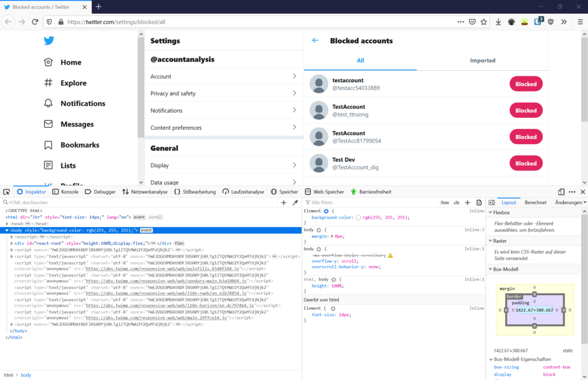Add a new style rule with plus icon
The image size is (588, 380).
467,202
